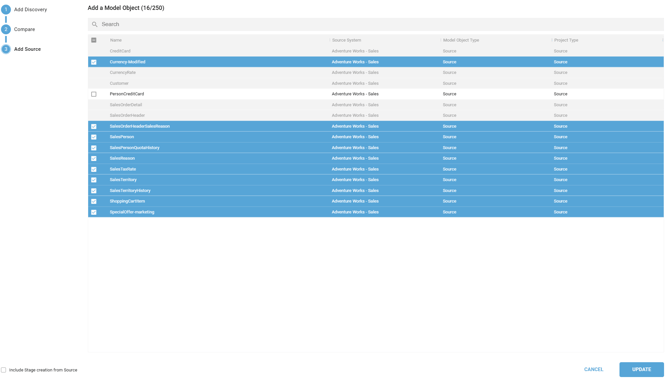Uncheck the SalesPerson row checkbox
670x381 pixels.
(x=94, y=137)
